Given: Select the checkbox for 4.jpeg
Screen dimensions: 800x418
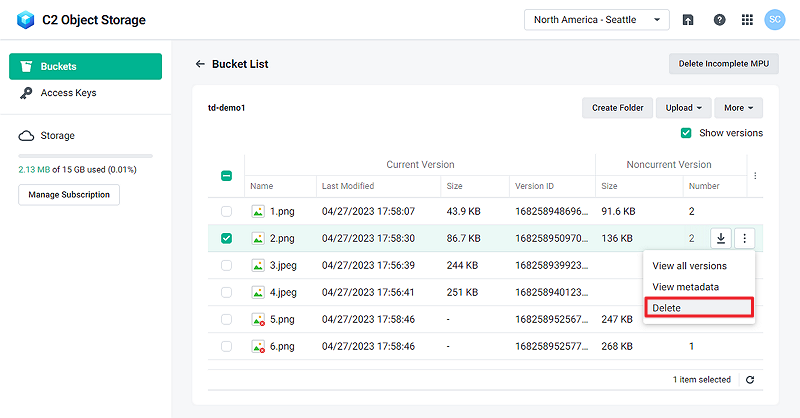Looking at the screenshot, I should tap(227, 292).
